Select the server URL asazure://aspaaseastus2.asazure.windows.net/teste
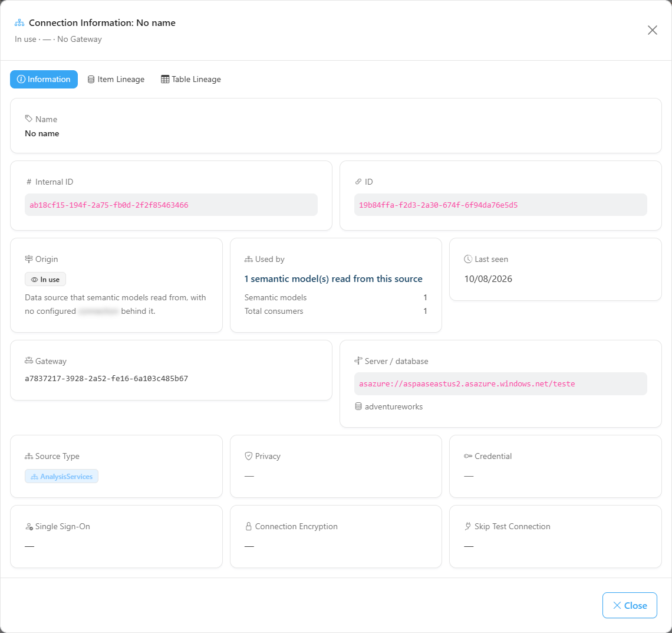Screen dimensions: 672x633 pos(467,384)
